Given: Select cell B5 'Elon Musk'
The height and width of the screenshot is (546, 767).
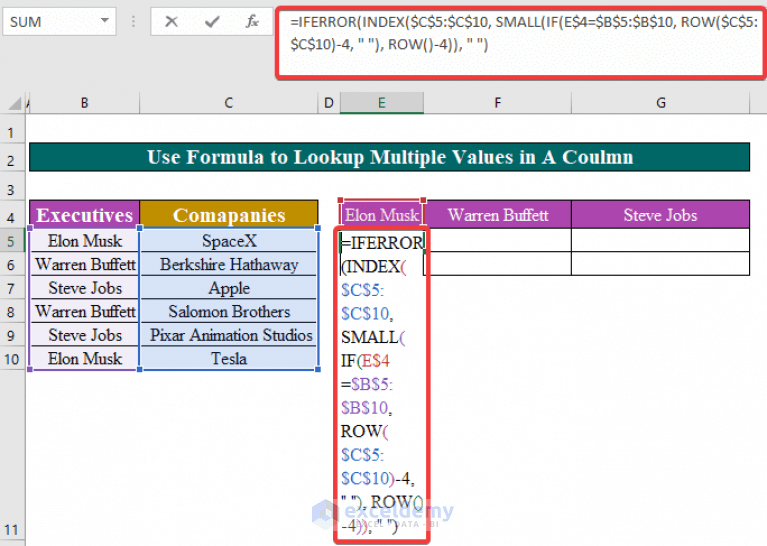Looking at the screenshot, I should coord(85,241).
